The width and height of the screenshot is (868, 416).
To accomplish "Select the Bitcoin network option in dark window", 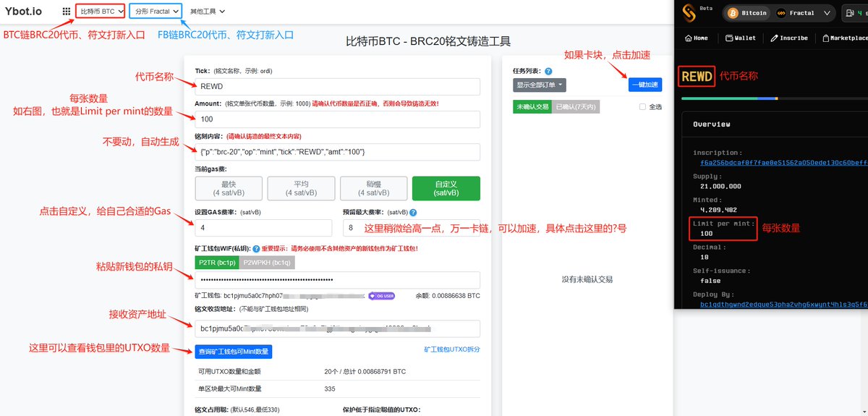I will (x=746, y=13).
